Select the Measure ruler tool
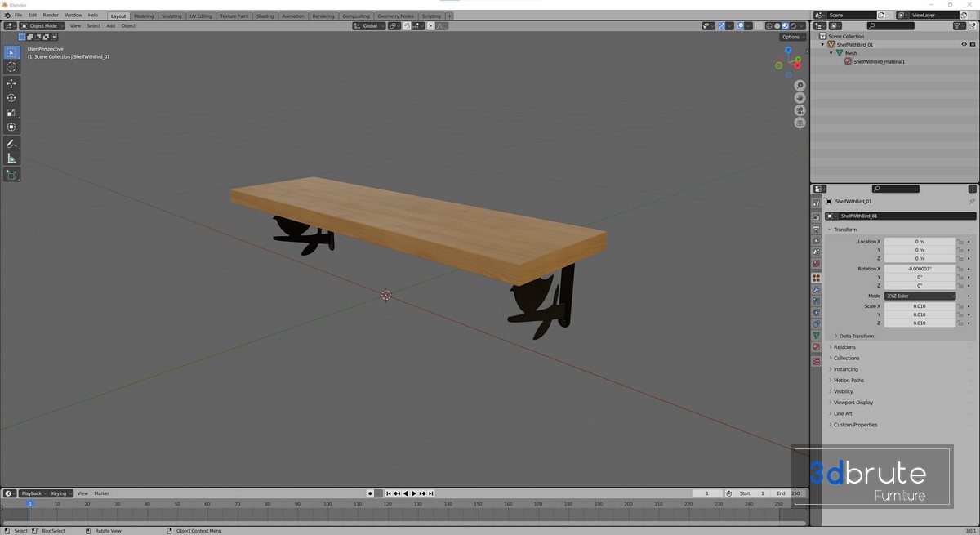The image size is (980, 535). (x=11, y=158)
